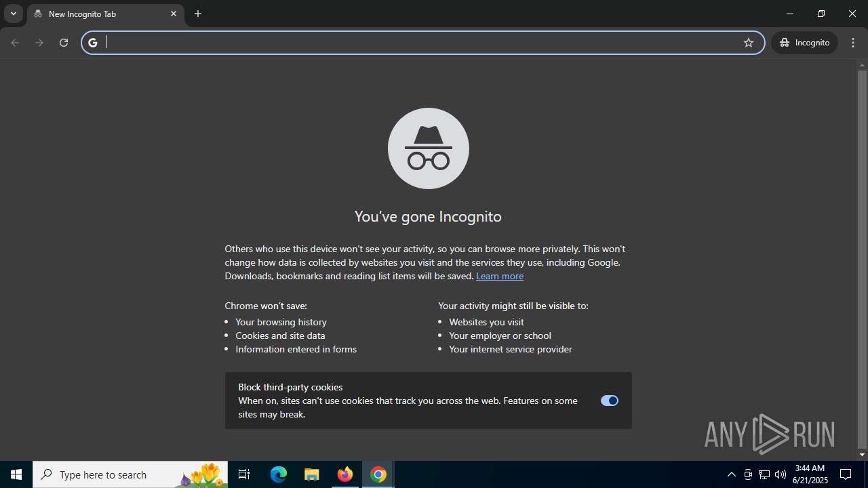Open network settings tray icon
868x488 pixels.
[x=764, y=474]
